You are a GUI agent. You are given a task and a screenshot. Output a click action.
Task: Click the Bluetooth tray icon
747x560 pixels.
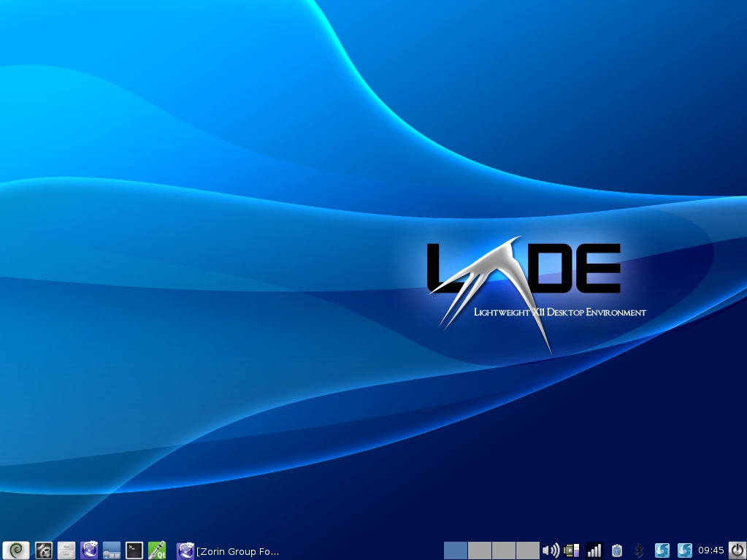[x=640, y=551]
